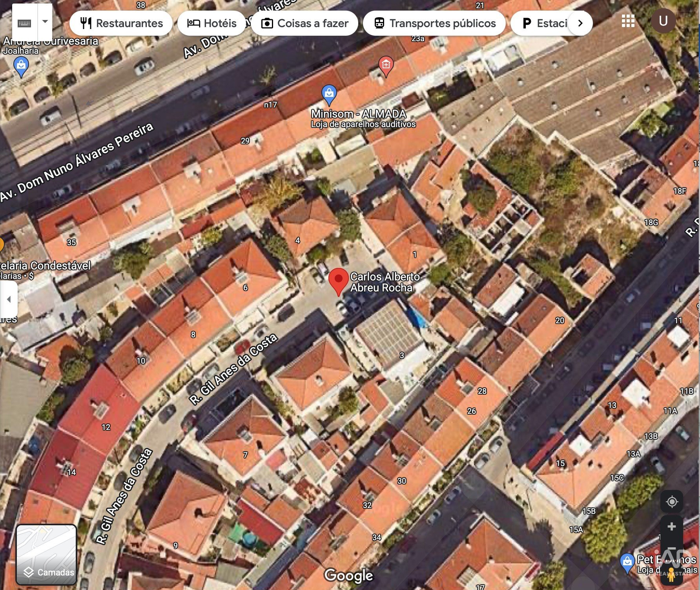Click the Pet E Donos shop pin
The height and width of the screenshot is (590, 700).
pyautogui.click(x=627, y=561)
